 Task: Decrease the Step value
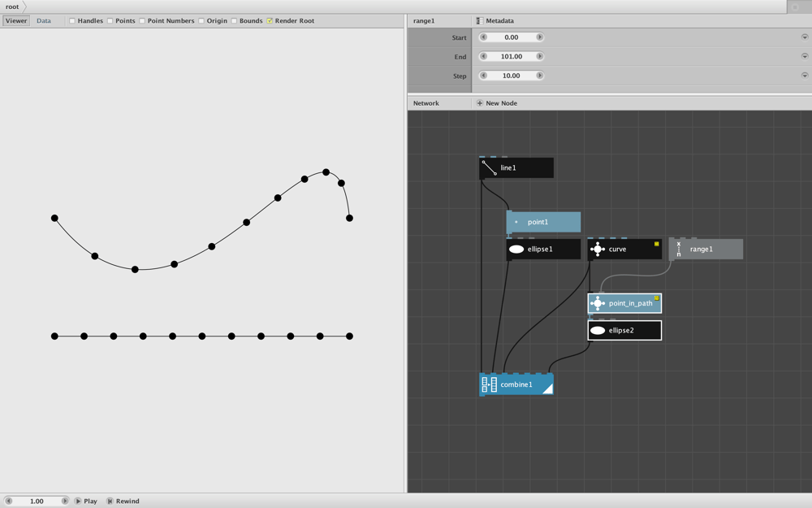point(484,76)
